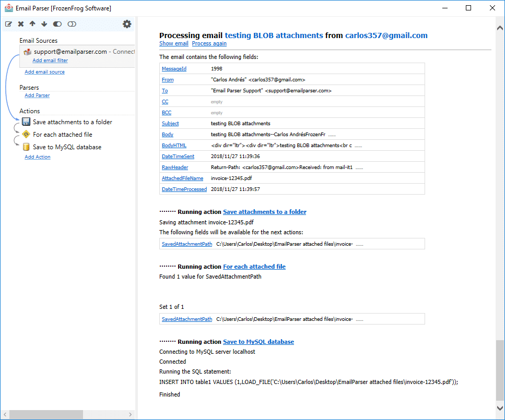Toggle the disable switch icon in toolbar
Viewport: 505px width, 420px height.
coord(72,24)
